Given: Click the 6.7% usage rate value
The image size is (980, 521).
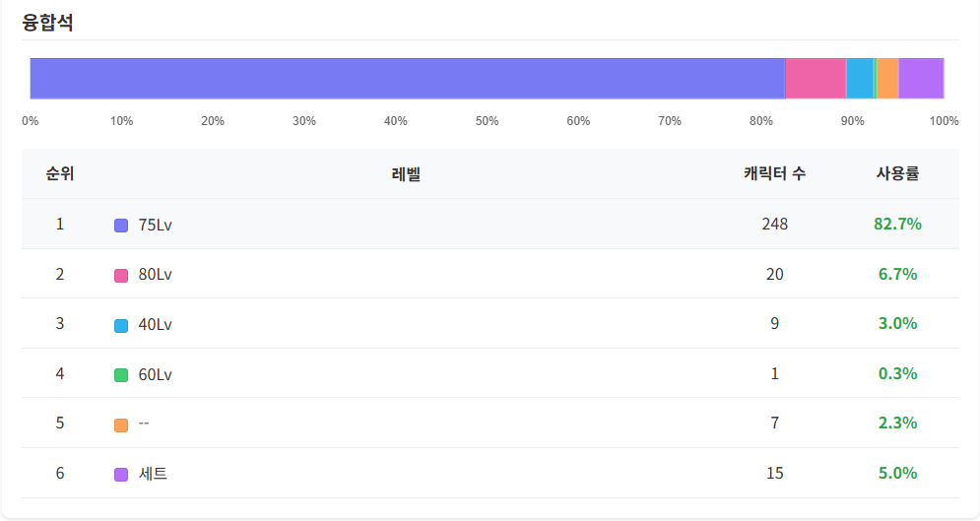Looking at the screenshot, I should 897,274.
